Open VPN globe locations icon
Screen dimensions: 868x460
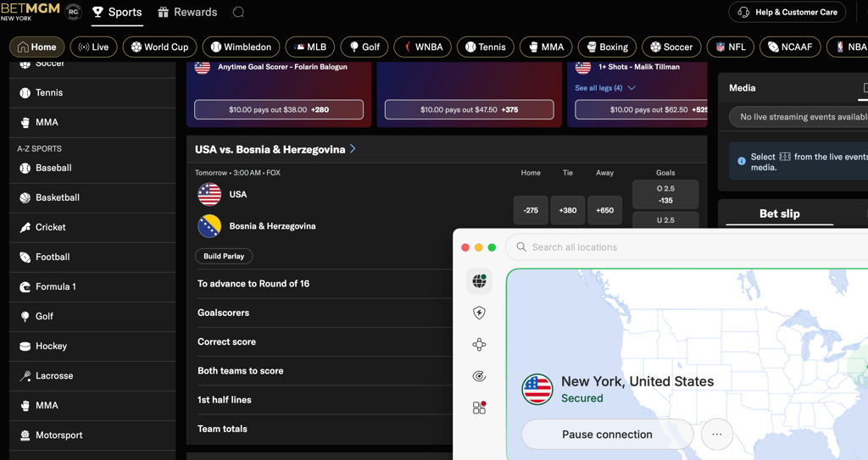[480, 281]
